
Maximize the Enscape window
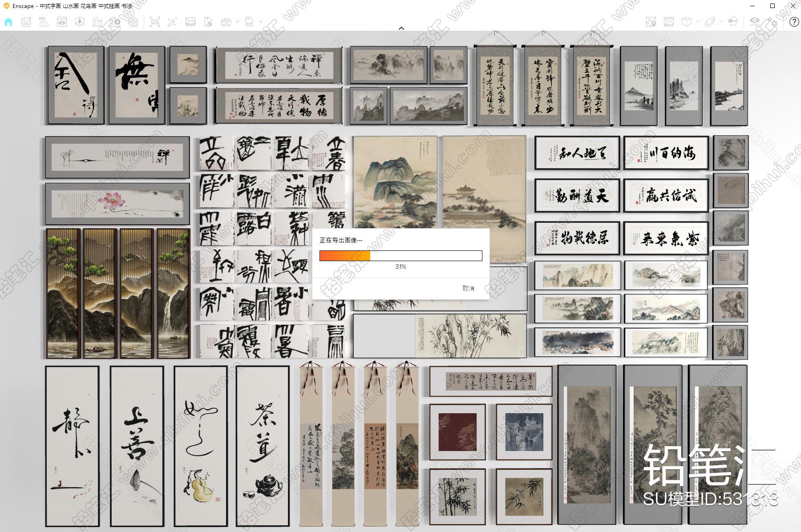click(773, 6)
